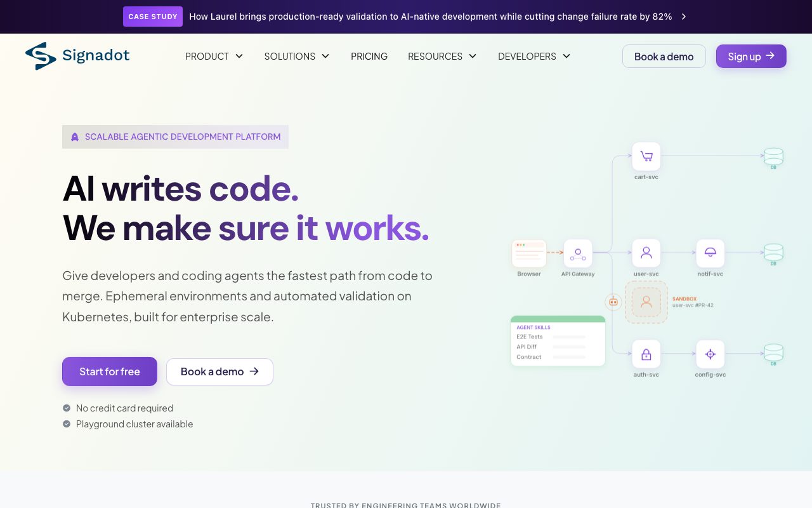Click the Signadot wordmark text
The width and height of the screenshot is (812, 508).
pos(96,56)
